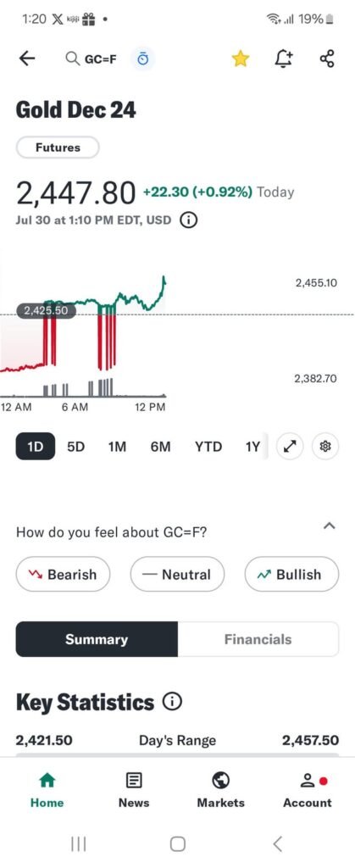Share this quote using the share icon
Image resolution: width=355 pixels, height=868 pixels.
point(327,58)
